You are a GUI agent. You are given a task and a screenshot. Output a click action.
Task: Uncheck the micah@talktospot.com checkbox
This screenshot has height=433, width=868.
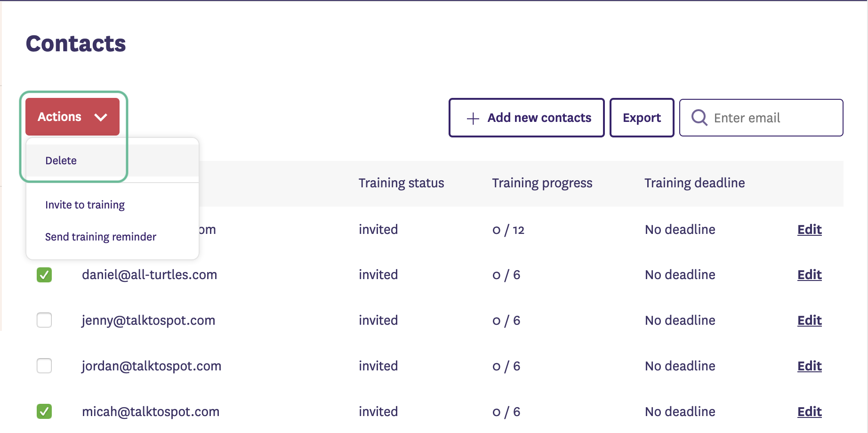click(44, 411)
